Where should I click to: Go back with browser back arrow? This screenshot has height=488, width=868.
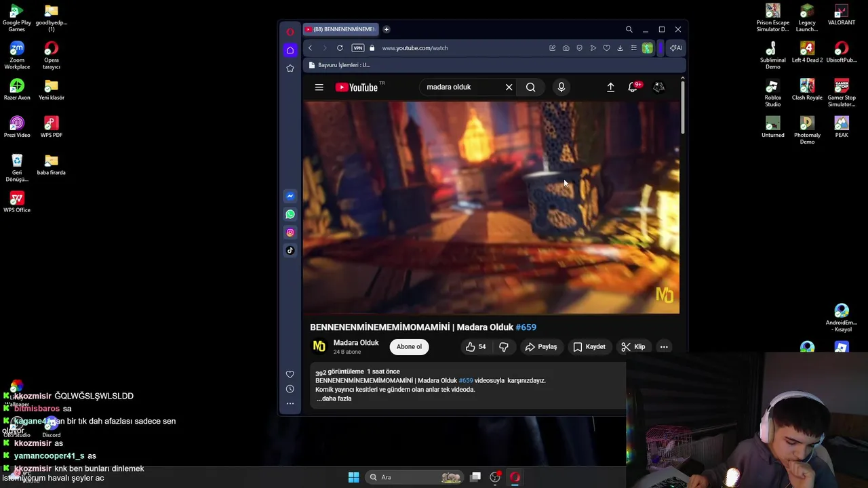tap(310, 48)
